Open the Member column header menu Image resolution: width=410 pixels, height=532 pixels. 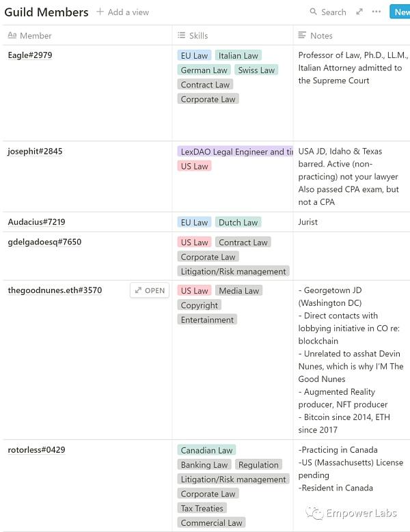(36, 36)
